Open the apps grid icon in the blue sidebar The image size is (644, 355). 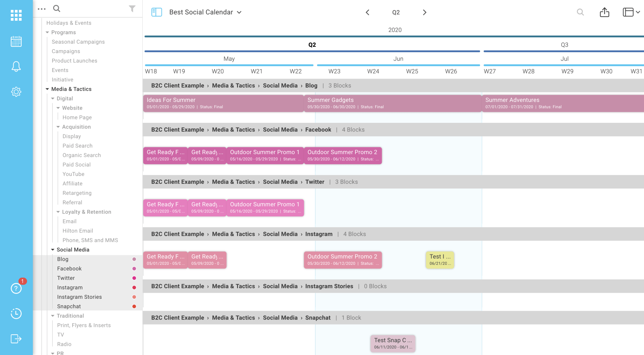[x=16, y=15]
